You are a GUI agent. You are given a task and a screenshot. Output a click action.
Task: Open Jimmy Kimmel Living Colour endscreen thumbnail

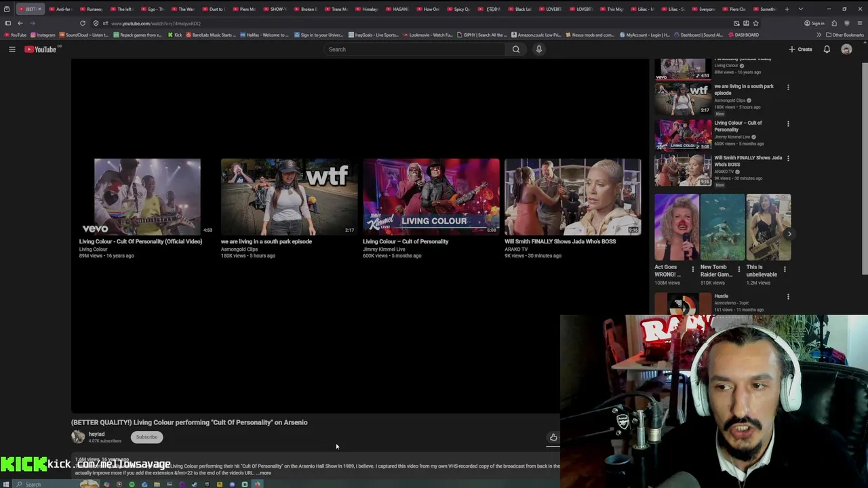431,197
